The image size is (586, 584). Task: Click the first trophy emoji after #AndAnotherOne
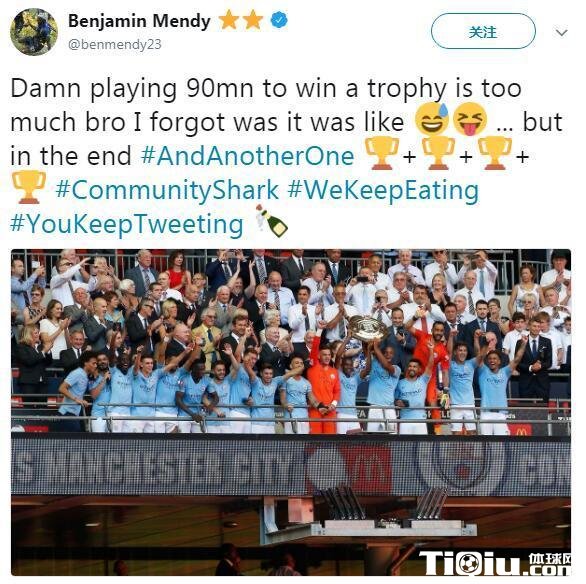coord(382,153)
